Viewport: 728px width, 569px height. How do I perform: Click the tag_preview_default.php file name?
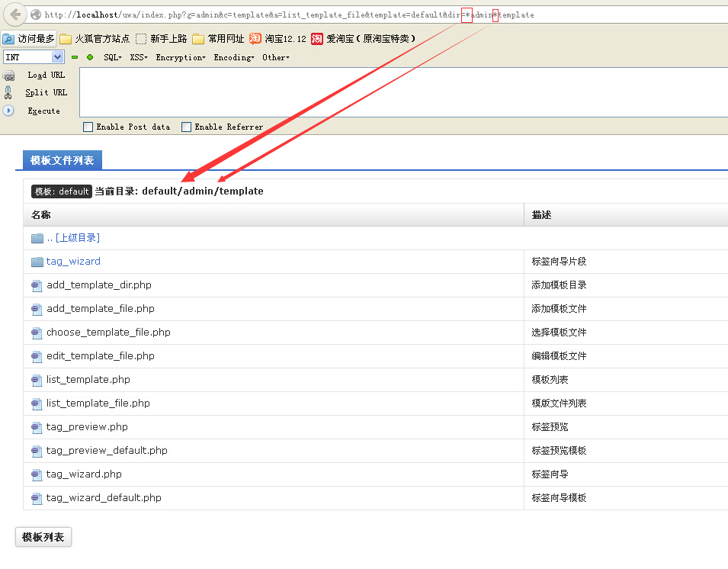click(x=107, y=451)
